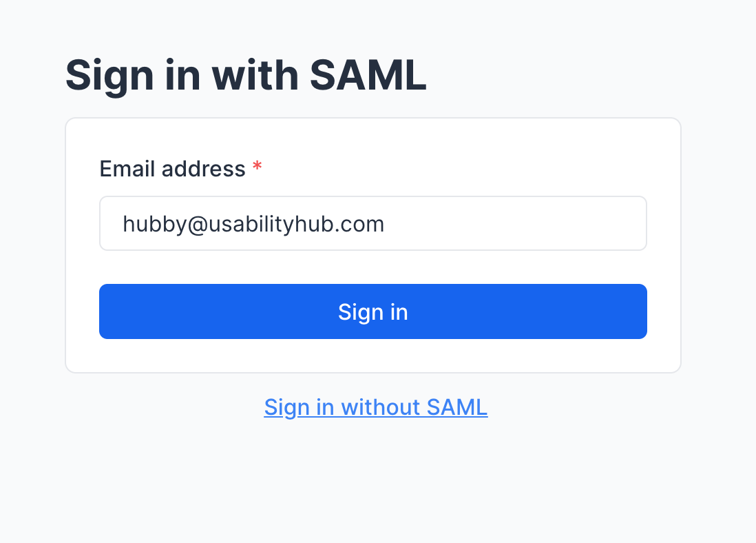The height and width of the screenshot is (543, 756).
Task: Click the Email address field label
Action: point(172,169)
